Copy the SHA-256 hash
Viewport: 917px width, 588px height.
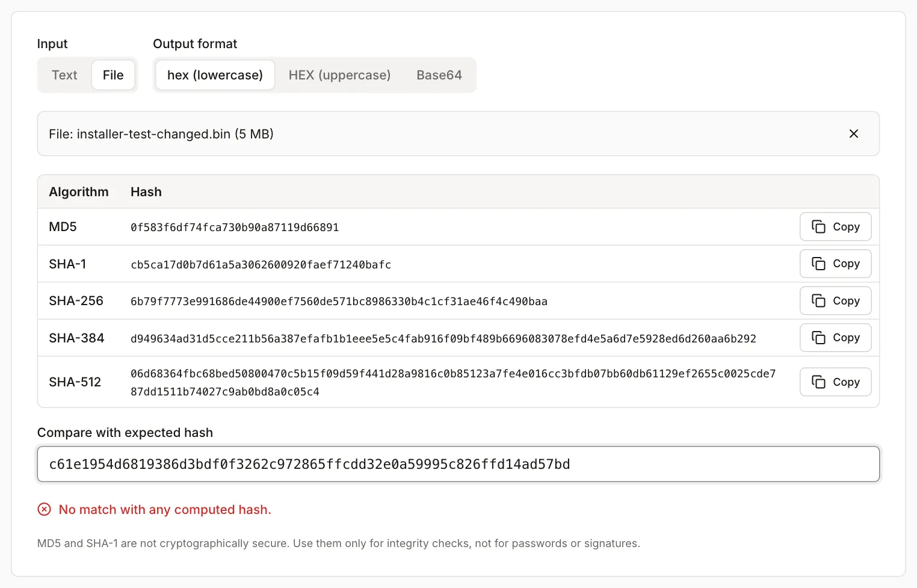pyautogui.click(x=835, y=301)
